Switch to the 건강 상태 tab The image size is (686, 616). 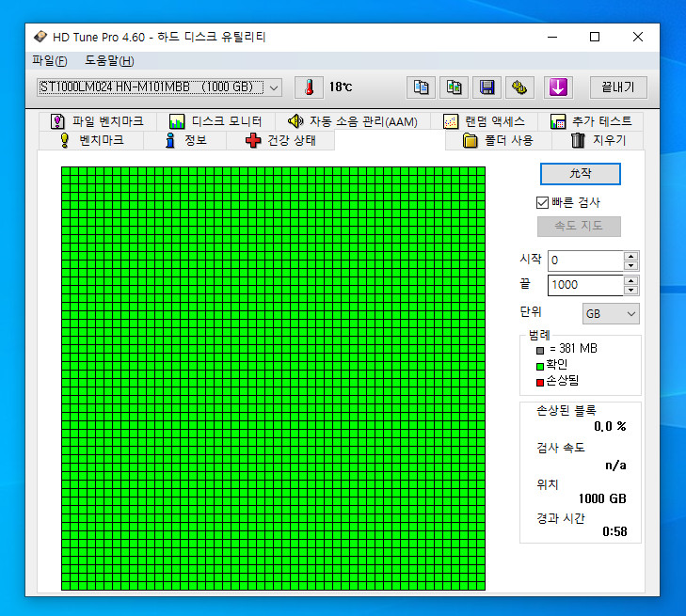[280, 140]
